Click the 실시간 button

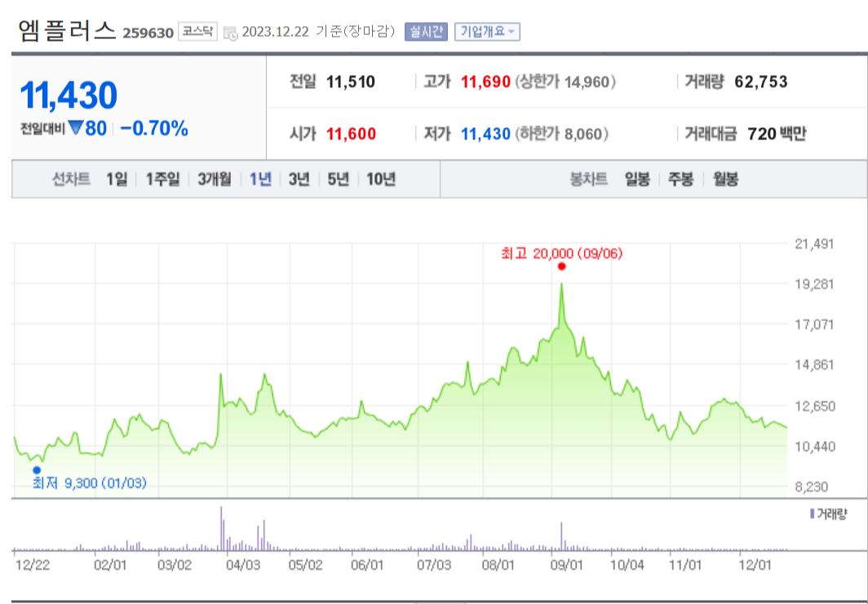[426, 32]
